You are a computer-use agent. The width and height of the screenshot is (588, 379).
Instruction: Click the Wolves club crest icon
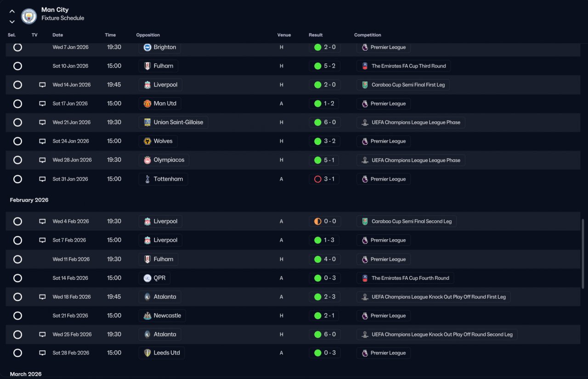point(147,141)
